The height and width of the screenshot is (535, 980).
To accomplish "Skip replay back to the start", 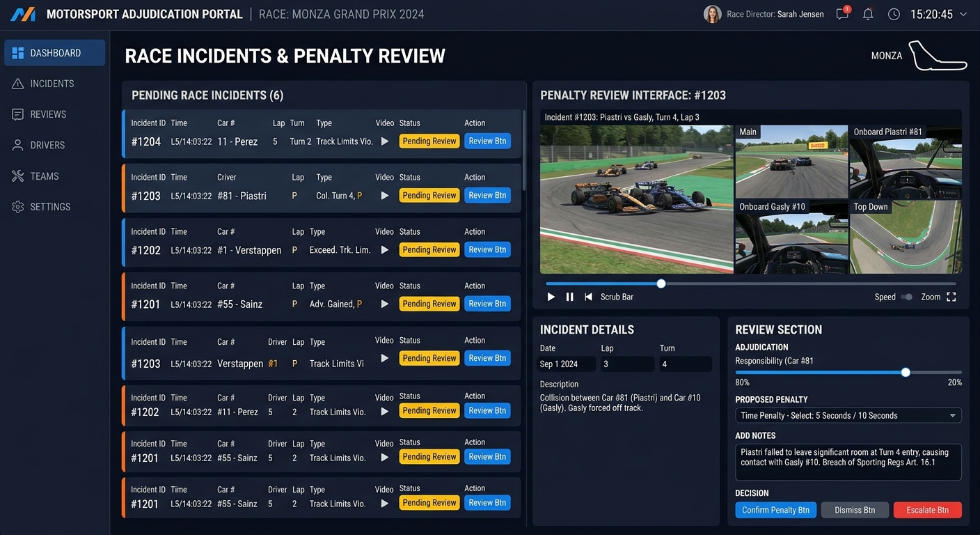I will point(588,297).
